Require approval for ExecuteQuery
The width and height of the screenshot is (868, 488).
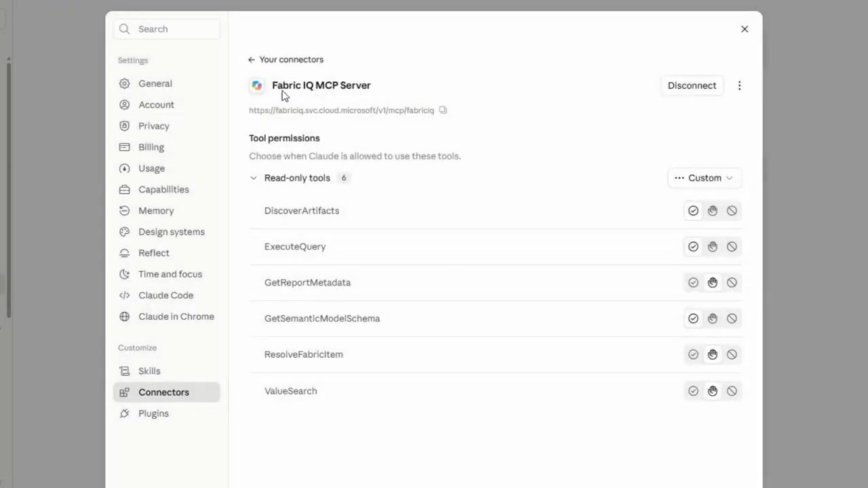tap(713, 247)
